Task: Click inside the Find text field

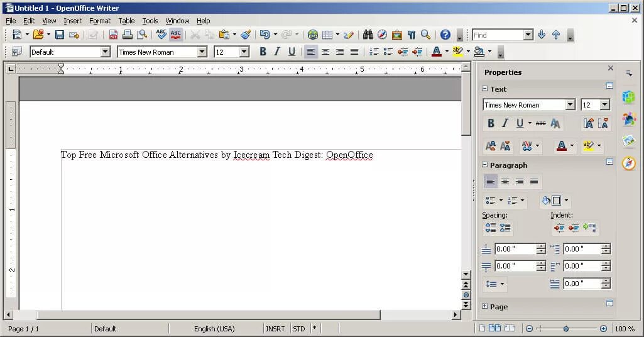Action: click(x=498, y=35)
